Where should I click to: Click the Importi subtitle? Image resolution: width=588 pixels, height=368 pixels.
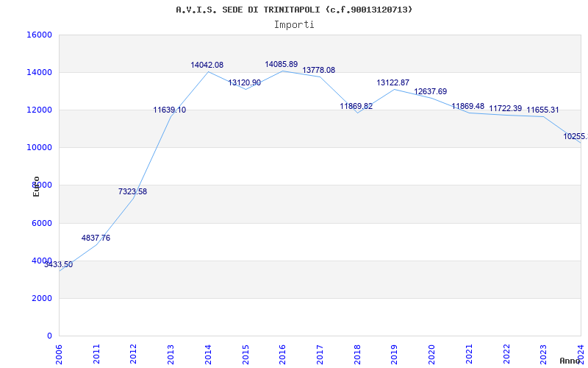[x=294, y=25]
